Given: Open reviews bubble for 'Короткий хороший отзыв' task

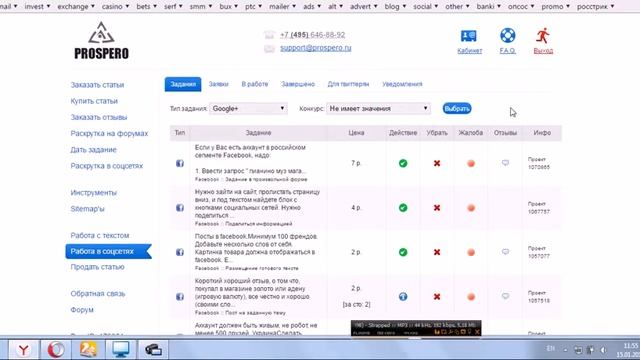Looking at the screenshot, I should pos(505,296).
